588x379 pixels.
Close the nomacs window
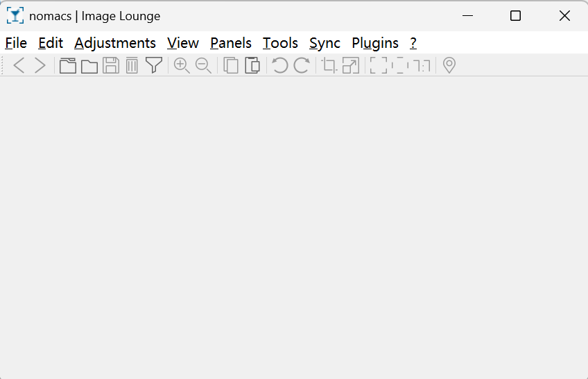(564, 16)
